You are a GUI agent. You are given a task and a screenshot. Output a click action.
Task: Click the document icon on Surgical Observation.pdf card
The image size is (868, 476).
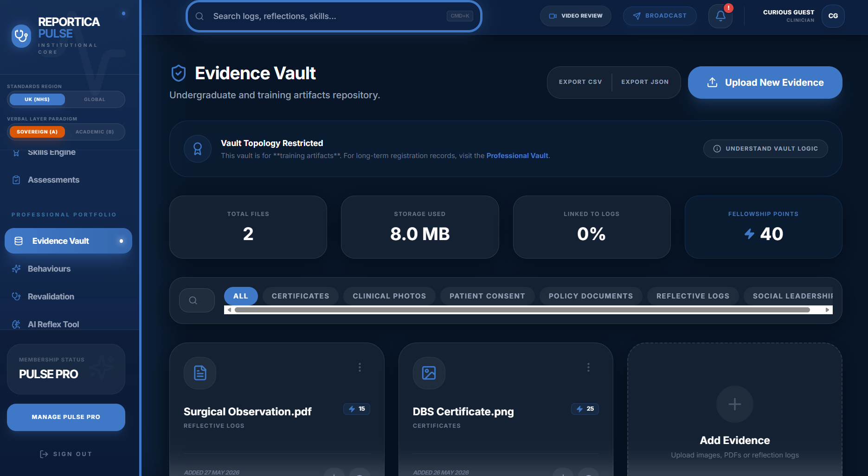pos(200,373)
